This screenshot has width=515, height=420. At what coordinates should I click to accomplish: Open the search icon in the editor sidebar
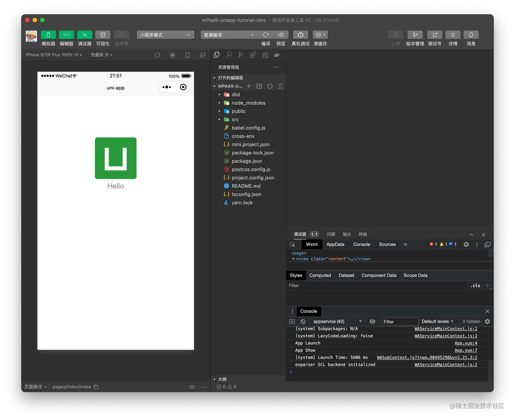point(229,55)
